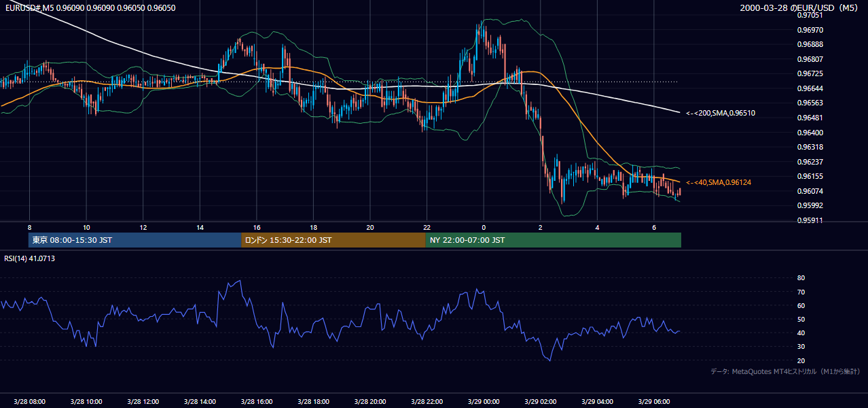The width and height of the screenshot is (868, 408).
Task: Click the 3/28 14:00 date axis label
Action: [199, 402]
